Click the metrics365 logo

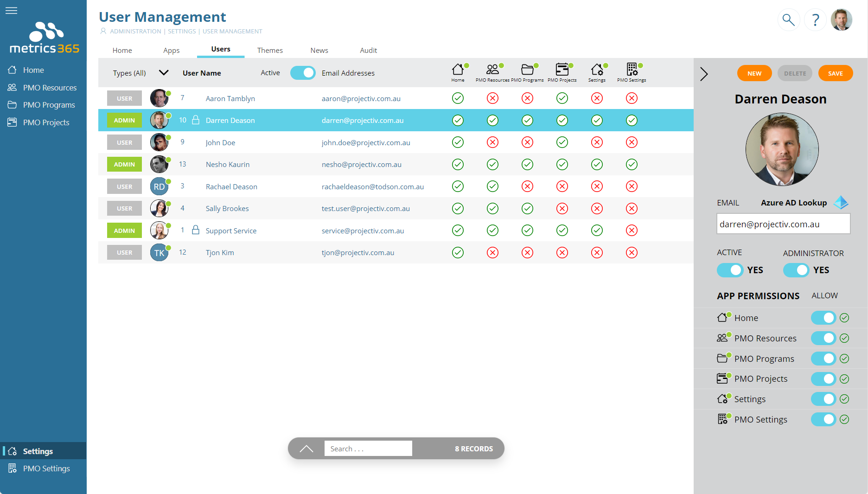coord(45,38)
